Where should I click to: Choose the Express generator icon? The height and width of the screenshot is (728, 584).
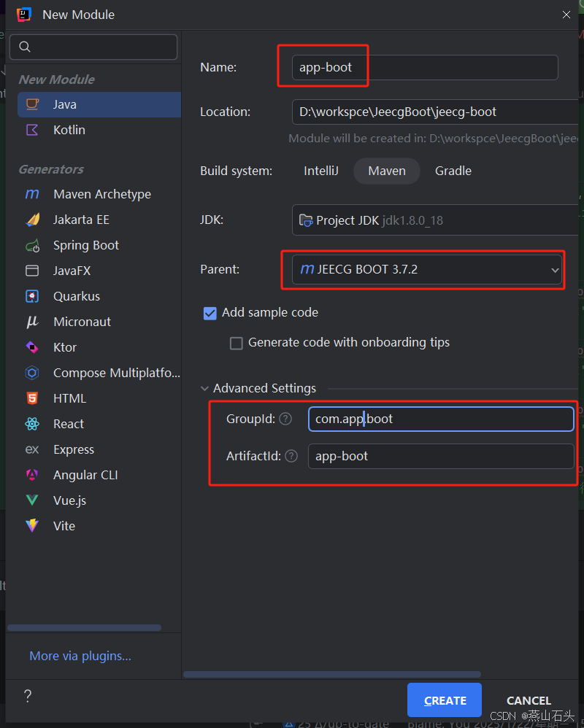point(32,449)
